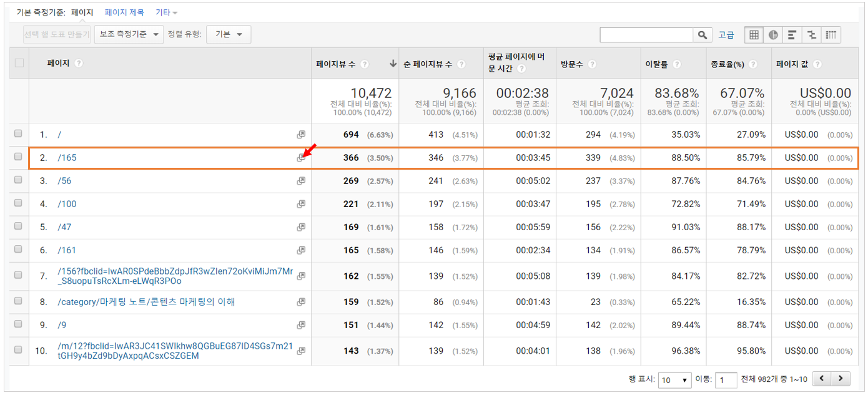Switch to the pie chart percentage view
The image size is (868, 393).
coord(772,35)
